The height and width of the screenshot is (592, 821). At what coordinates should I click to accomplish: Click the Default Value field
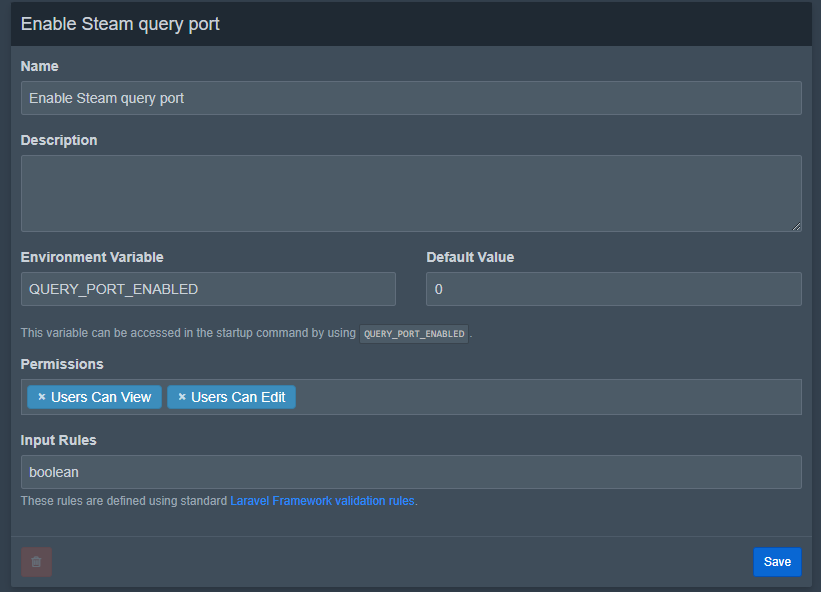pos(613,288)
